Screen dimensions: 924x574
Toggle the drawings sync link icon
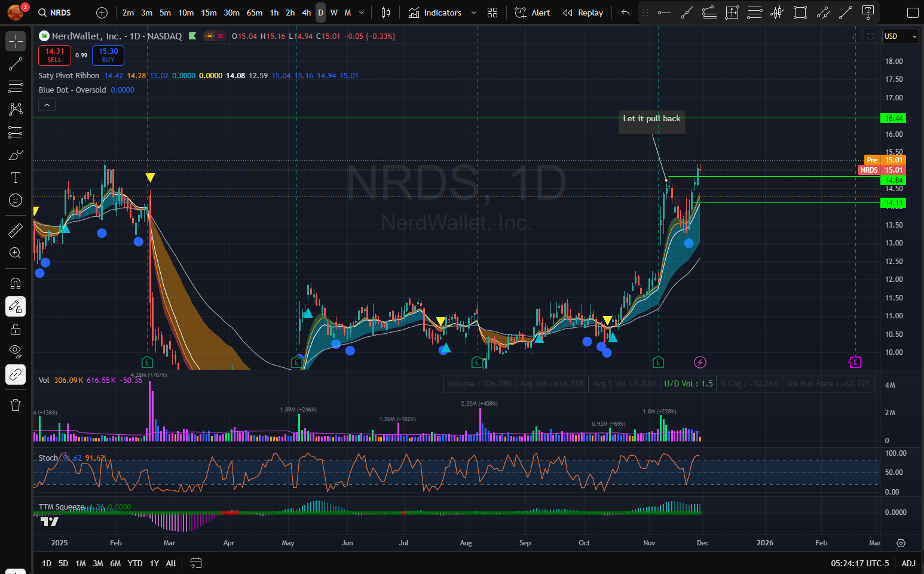(x=16, y=375)
